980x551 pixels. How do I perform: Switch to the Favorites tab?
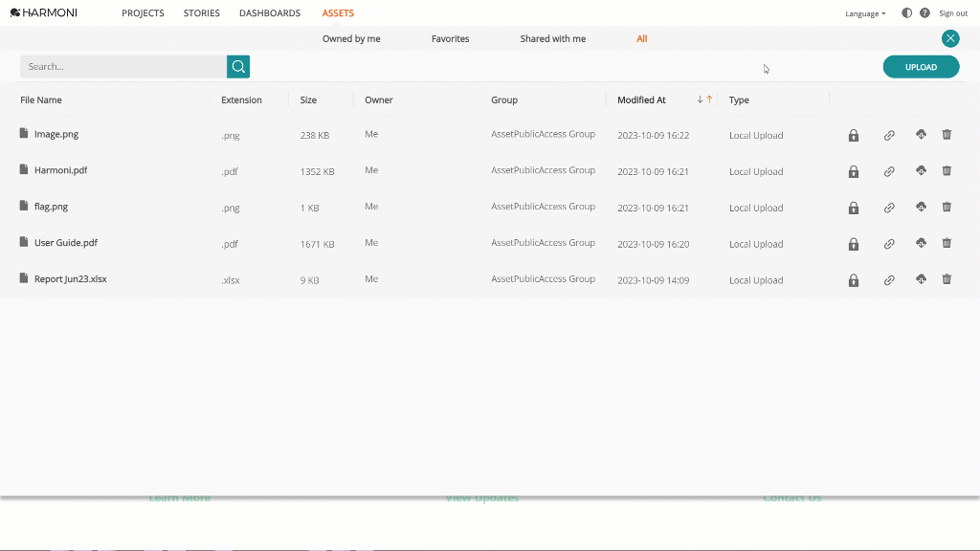tap(450, 38)
